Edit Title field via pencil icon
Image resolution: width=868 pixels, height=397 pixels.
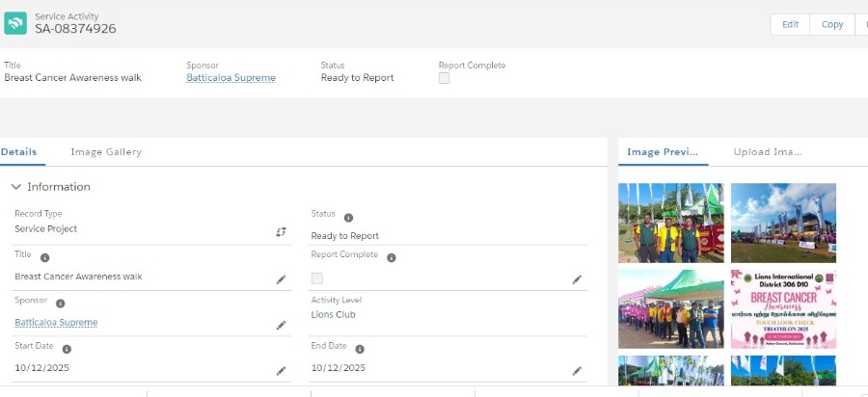click(x=282, y=278)
